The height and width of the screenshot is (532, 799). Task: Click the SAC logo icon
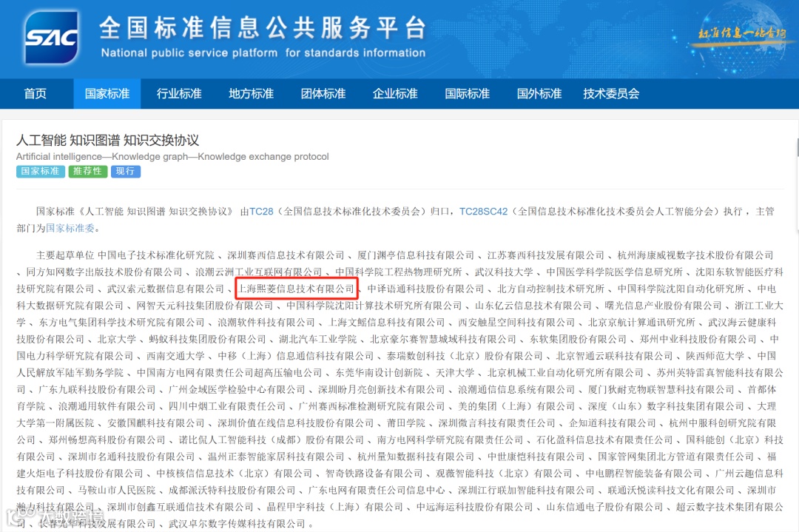click(x=52, y=38)
